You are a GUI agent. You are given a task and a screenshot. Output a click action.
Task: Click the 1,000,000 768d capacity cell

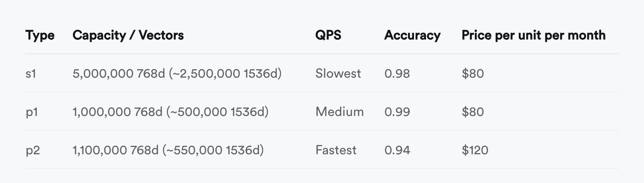pyautogui.click(x=170, y=112)
